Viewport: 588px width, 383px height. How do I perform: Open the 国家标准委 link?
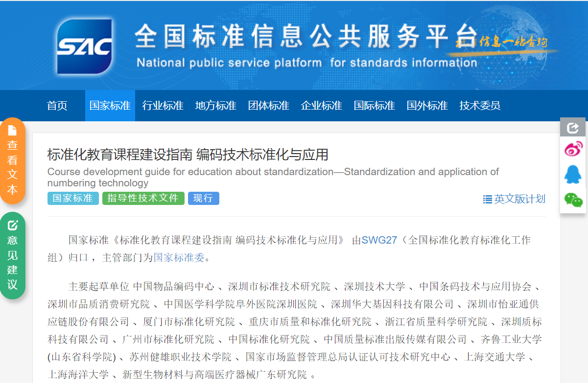(179, 258)
